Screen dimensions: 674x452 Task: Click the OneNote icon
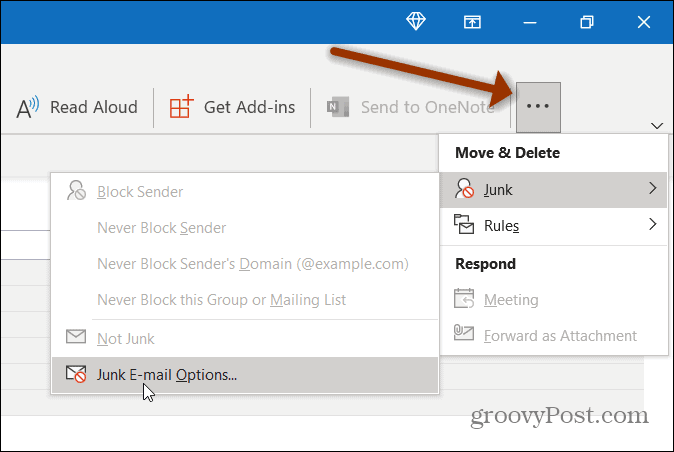click(x=338, y=107)
